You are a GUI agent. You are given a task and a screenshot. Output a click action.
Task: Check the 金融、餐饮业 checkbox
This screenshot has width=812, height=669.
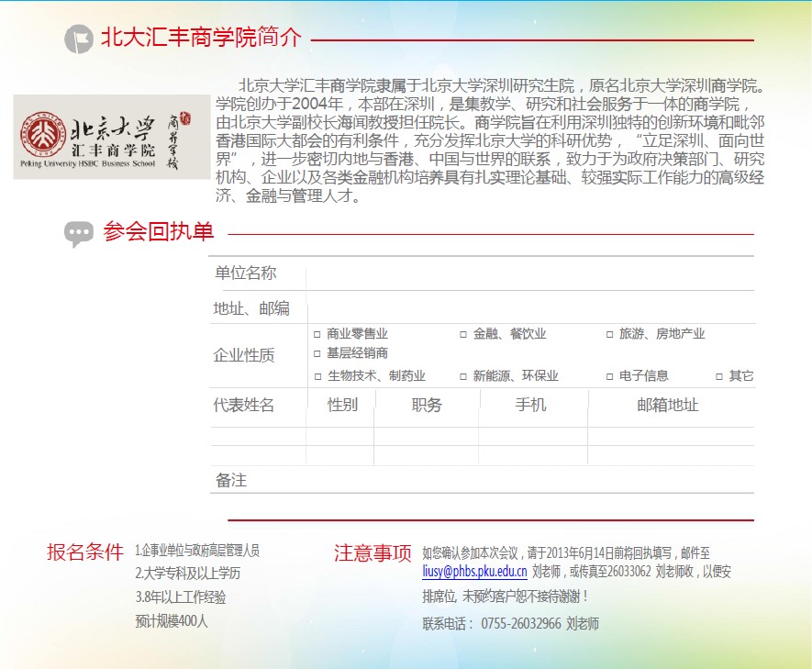(x=463, y=334)
